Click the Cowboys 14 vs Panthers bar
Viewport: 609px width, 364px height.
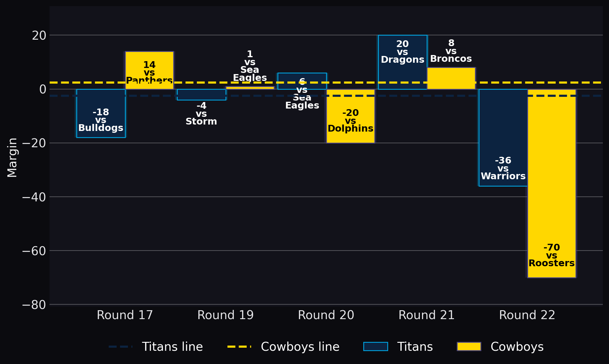(x=149, y=70)
